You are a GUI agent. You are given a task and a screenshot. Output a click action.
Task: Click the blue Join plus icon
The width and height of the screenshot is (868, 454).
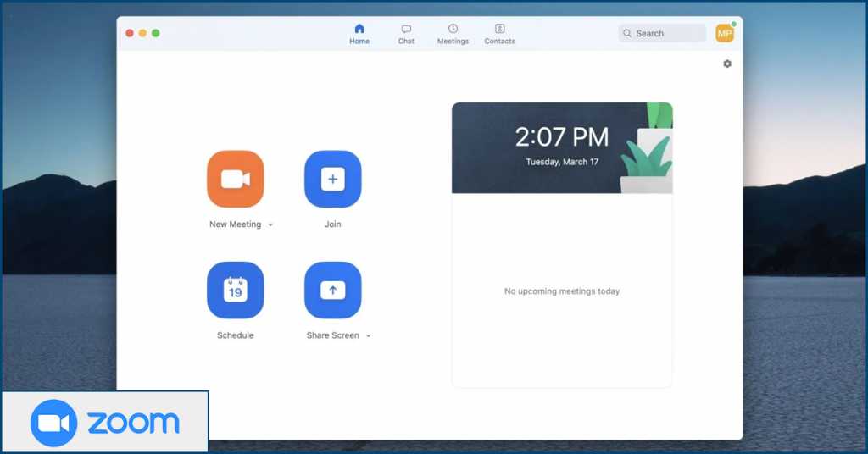click(x=332, y=180)
